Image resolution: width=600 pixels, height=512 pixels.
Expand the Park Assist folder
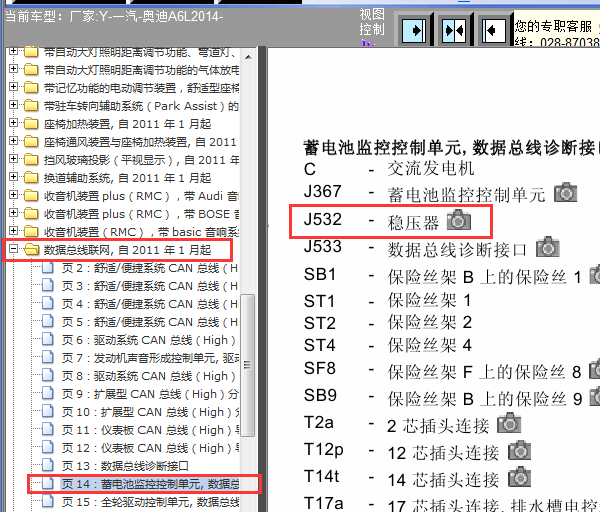click(x=13, y=105)
